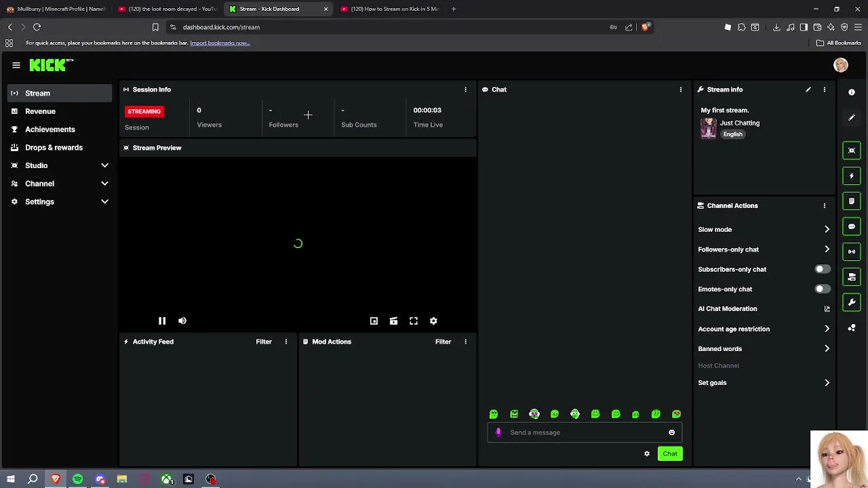Toggle Stream Preview widget in right sidebar
Screen dimensions: 868x488
click(x=852, y=150)
